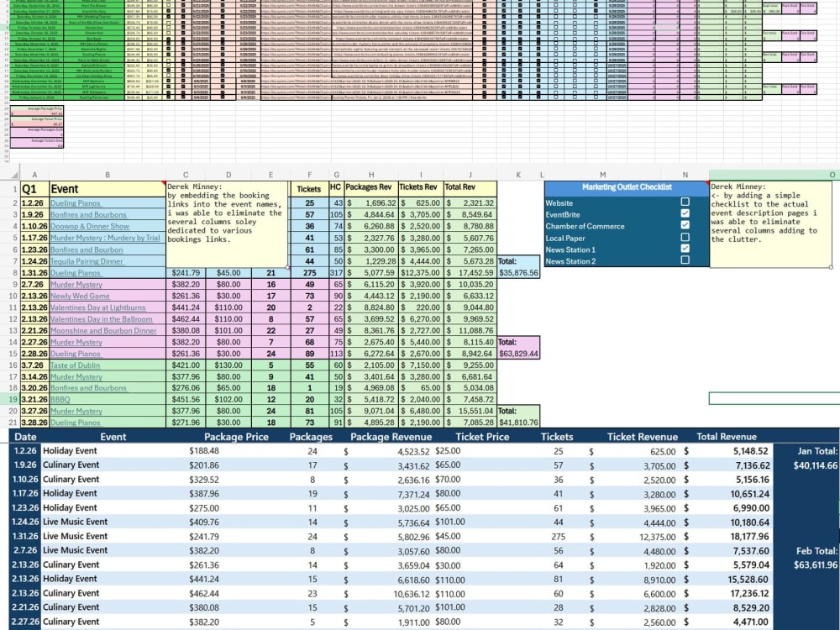Toggle the News Station 1 checkbox

coord(685,249)
